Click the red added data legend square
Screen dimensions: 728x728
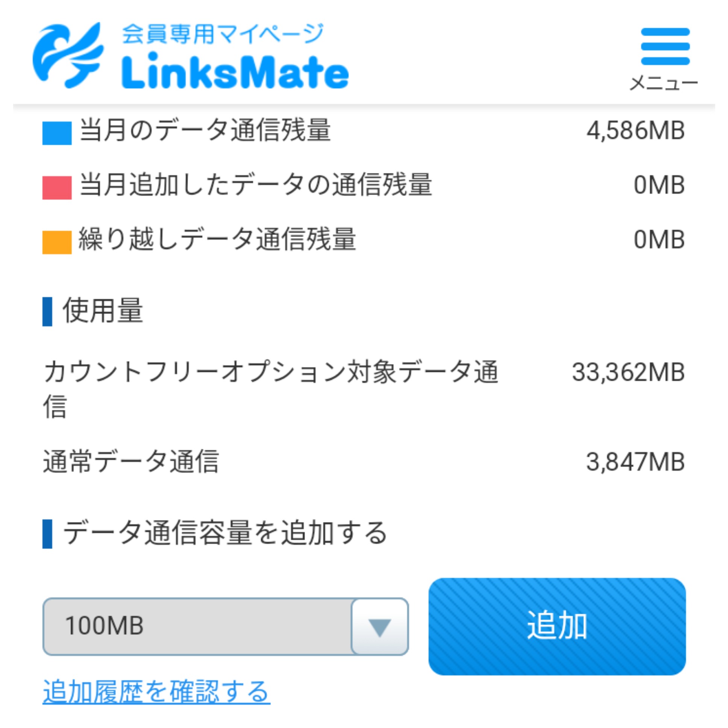[x=57, y=187]
